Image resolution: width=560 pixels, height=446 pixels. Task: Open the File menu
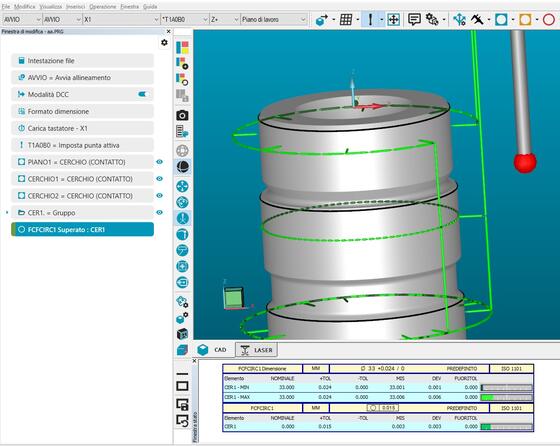click(6, 6)
